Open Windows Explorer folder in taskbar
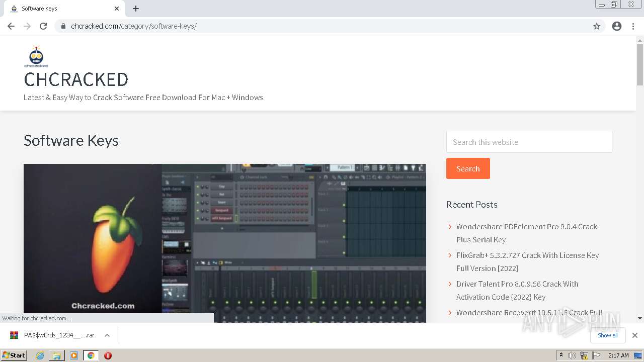The height and width of the screenshot is (362, 644). [57, 355]
